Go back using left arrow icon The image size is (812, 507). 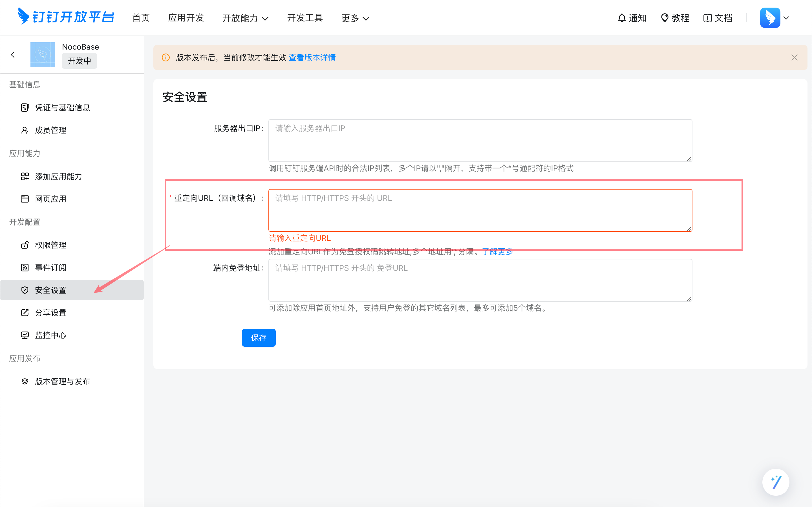[13, 54]
